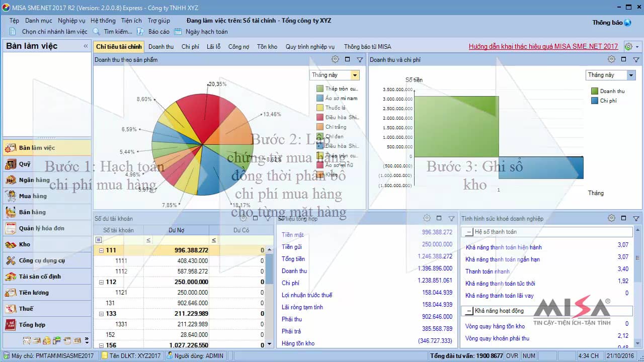Open the Quản lý hóa đơn icon
The height and width of the screenshot is (362, 644).
pos(11,228)
